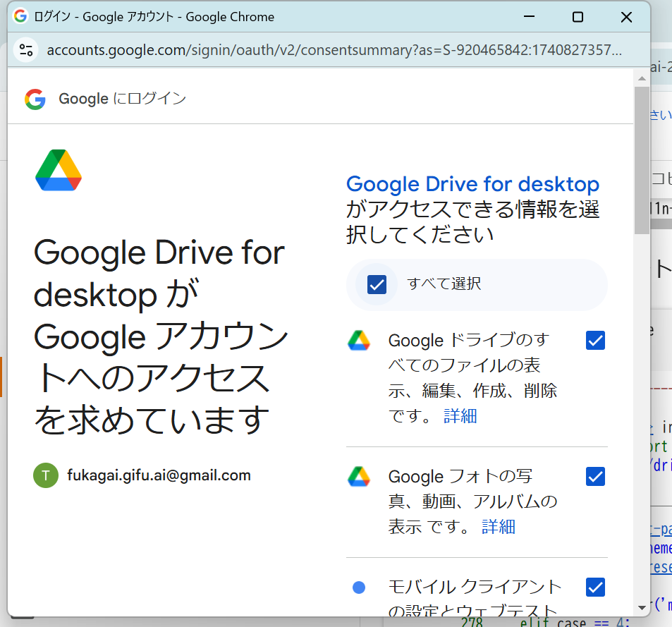Toggle the すべて選択 checkbox
The height and width of the screenshot is (627, 672).
click(x=377, y=284)
